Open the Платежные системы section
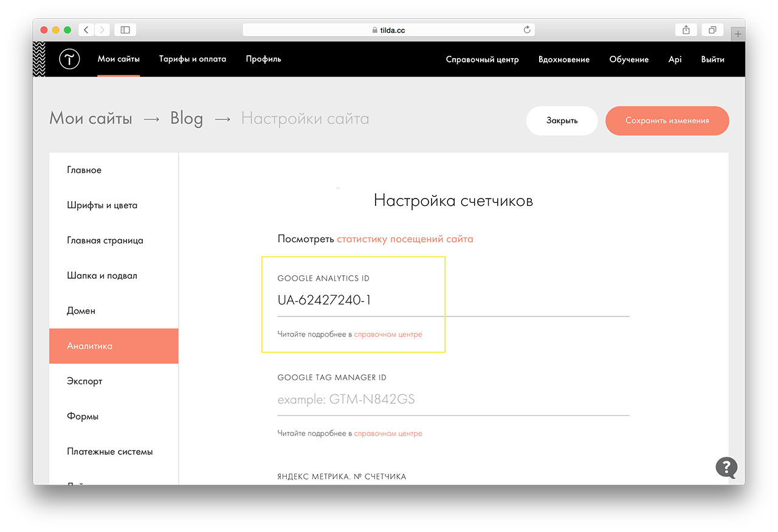This screenshot has height=532, width=778. [x=110, y=452]
